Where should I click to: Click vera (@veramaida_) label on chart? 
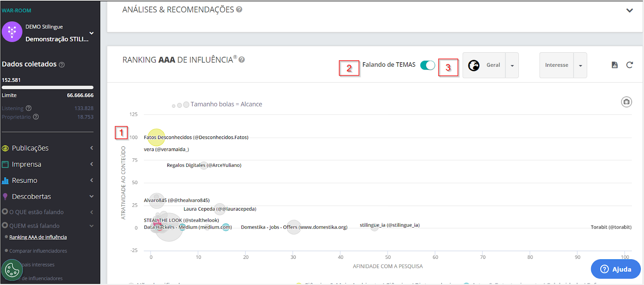[x=166, y=150]
